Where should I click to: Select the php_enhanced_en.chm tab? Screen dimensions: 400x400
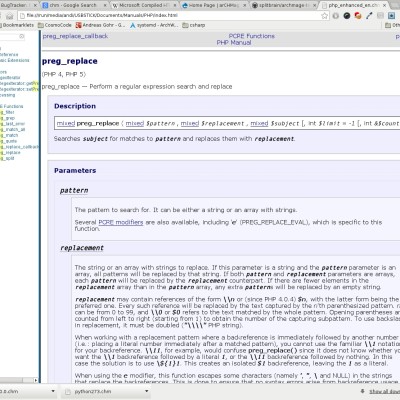[x=353, y=5]
